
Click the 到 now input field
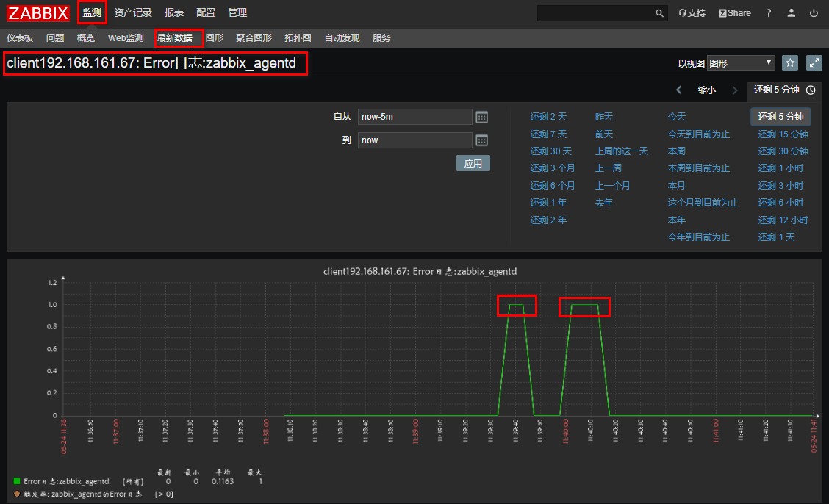click(415, 140)
